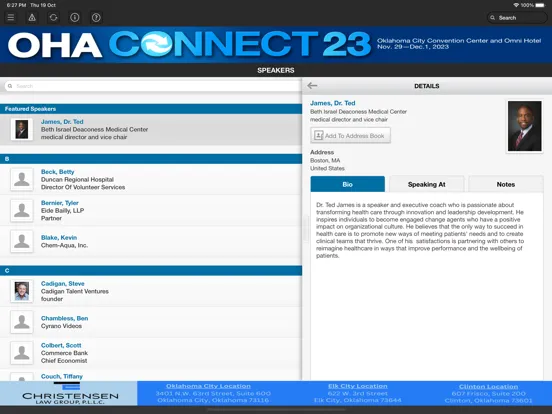Click Oklahoma City Location link in banner
Viewport: 552px width, 414px height.
click(208, 386)
